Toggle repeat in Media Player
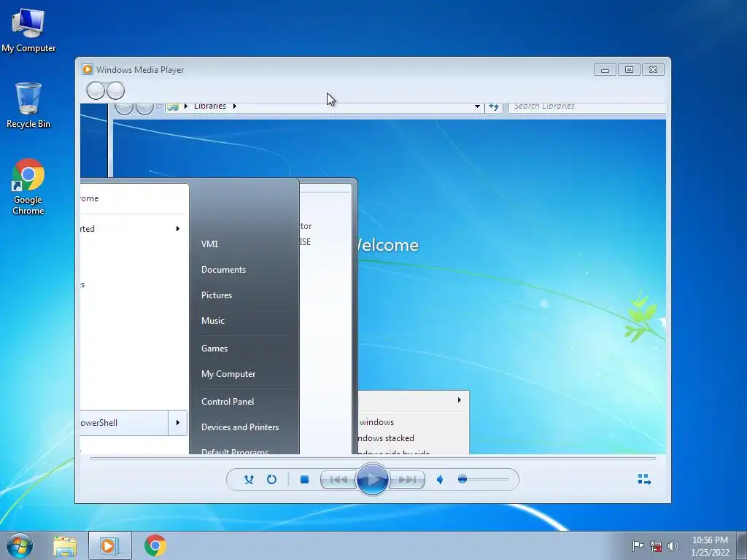The image size is (747, 560). tap(271, 480)
